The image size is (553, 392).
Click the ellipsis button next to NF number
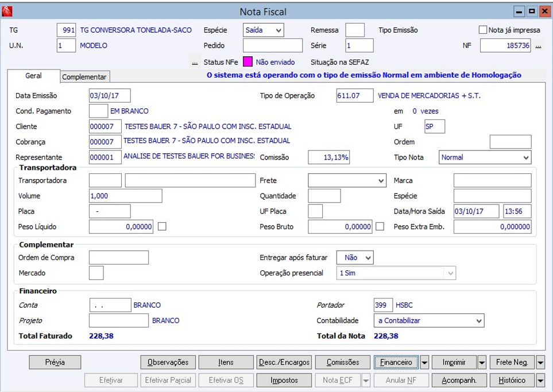pyautogui.click(x=538, y=46)
